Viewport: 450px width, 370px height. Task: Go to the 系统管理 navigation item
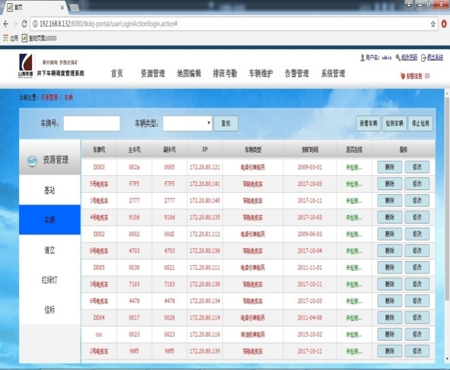pyautogui.click(x=333, y=73)
